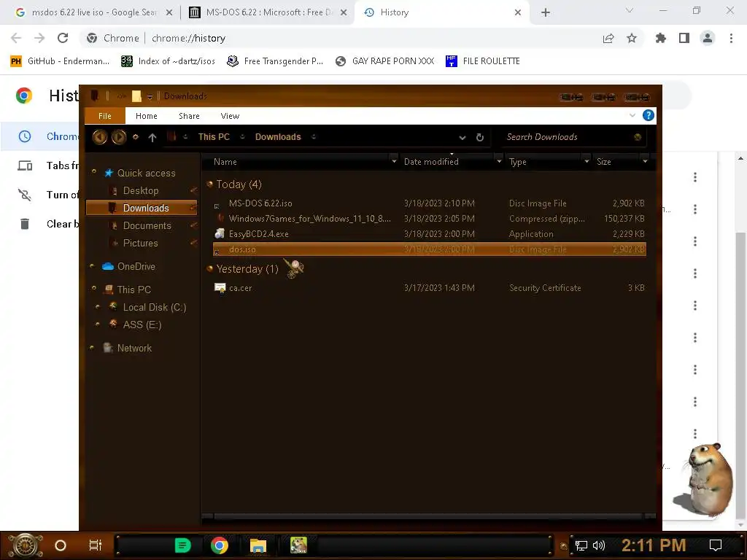The image size is (747, 560).
Task: Click the Chrome reload page icon
Action: pos(63,38)
